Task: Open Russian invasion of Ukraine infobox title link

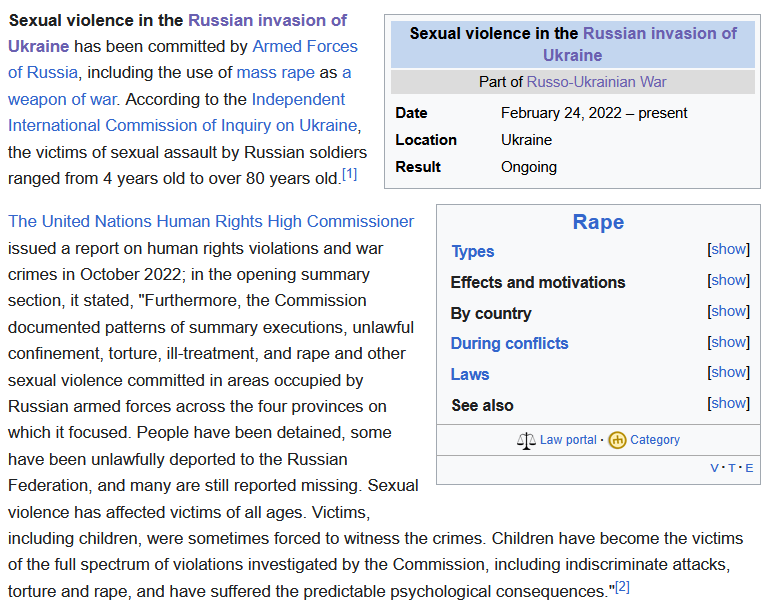Action: point(660,33)
